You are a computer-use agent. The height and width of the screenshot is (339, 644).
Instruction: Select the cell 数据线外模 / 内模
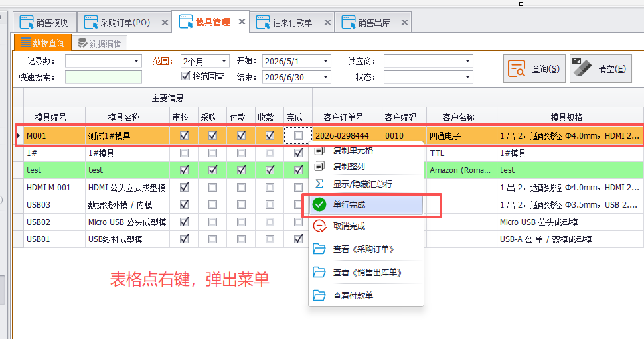[127, 204]
